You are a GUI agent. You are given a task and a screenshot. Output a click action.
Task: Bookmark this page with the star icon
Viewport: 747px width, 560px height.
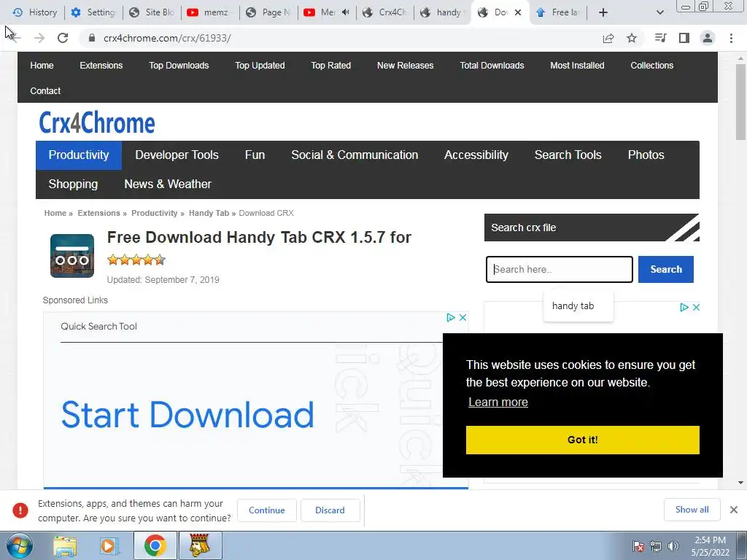tap(632, 38)
